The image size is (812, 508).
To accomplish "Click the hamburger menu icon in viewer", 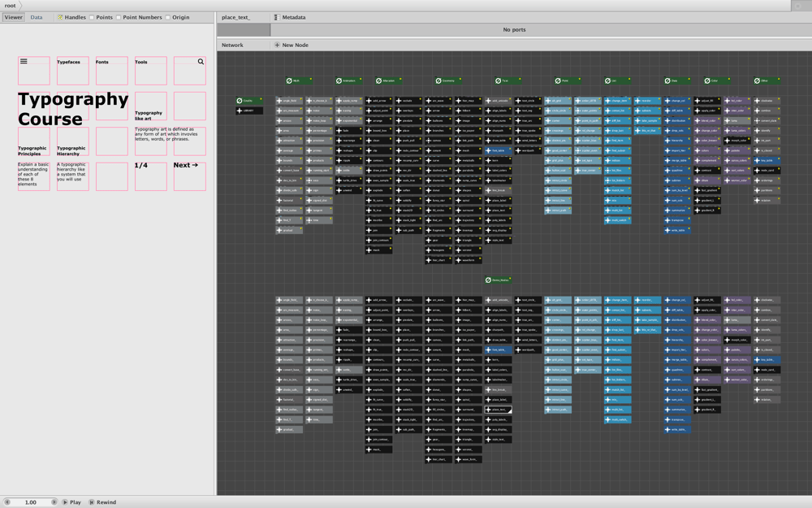I will [x=24, y=61].
